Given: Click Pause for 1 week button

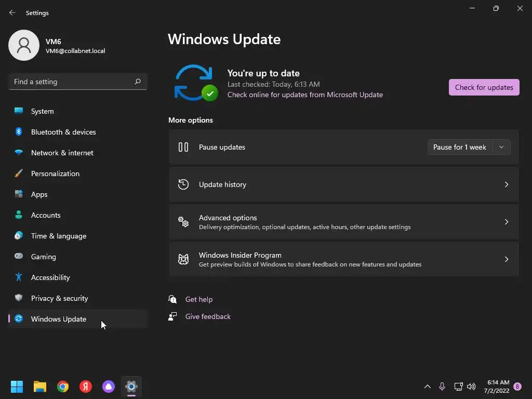Looking at the screenshot, I should [459, 147].
